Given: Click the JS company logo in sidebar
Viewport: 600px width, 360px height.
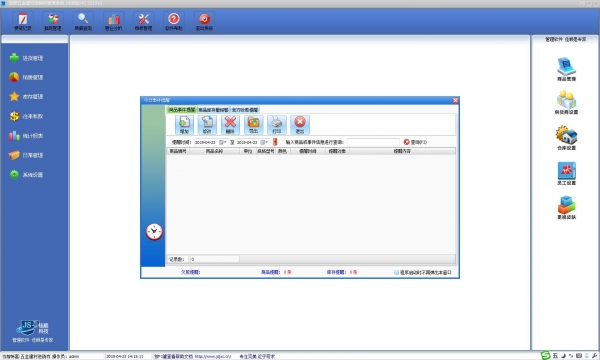Looking at the screenshot, I should pos(33,327).
